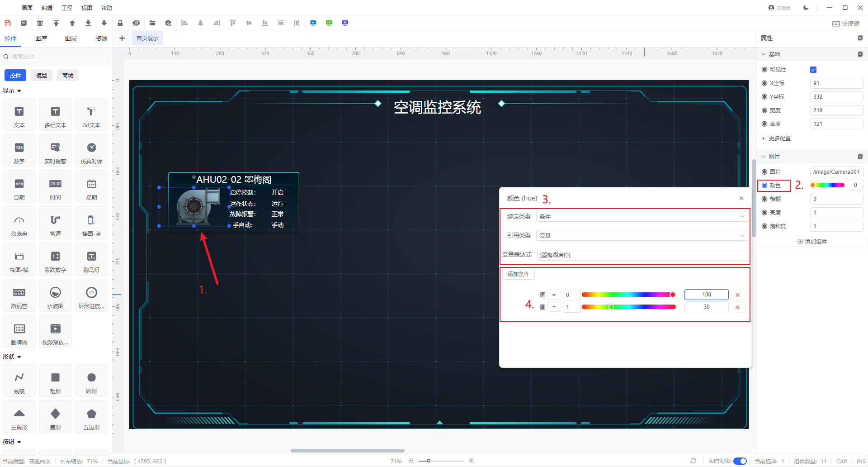Click the hue slider for value 1
The height and width of the screenshot is (467, 868).
tap(628, 307)
